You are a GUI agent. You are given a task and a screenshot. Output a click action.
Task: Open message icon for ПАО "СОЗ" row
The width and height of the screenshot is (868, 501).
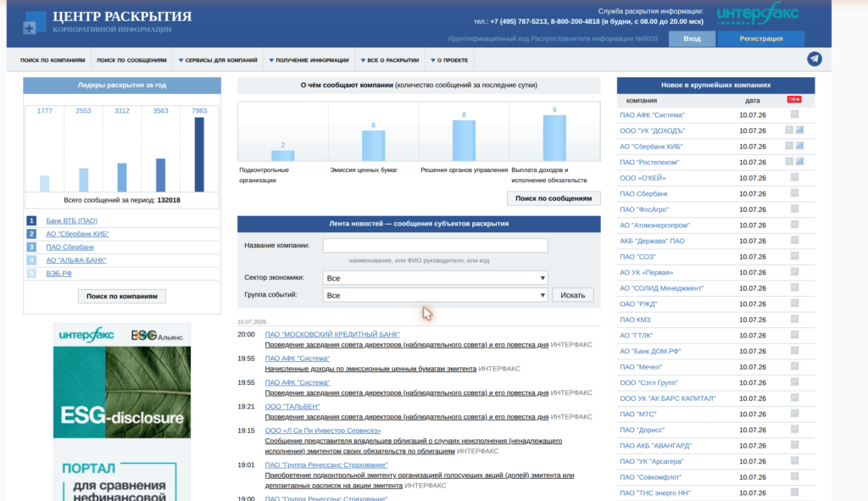point(794,256)
